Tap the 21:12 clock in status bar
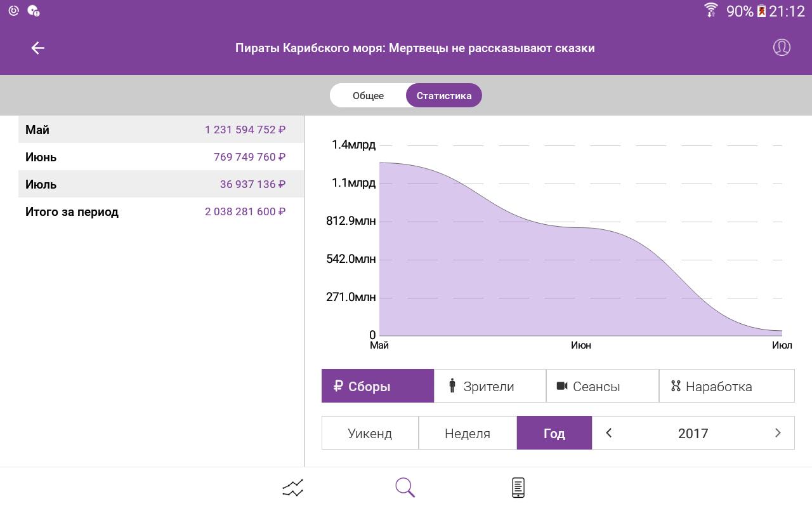 787,11
